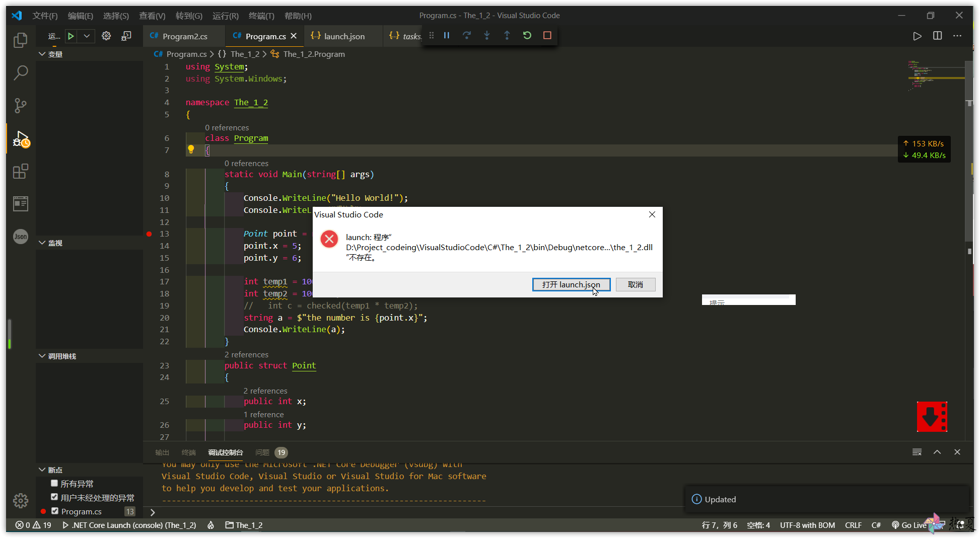Click the 打开 launch.json button
The width and height of the screenshot is (980, 538).
(x=571, y=284)
